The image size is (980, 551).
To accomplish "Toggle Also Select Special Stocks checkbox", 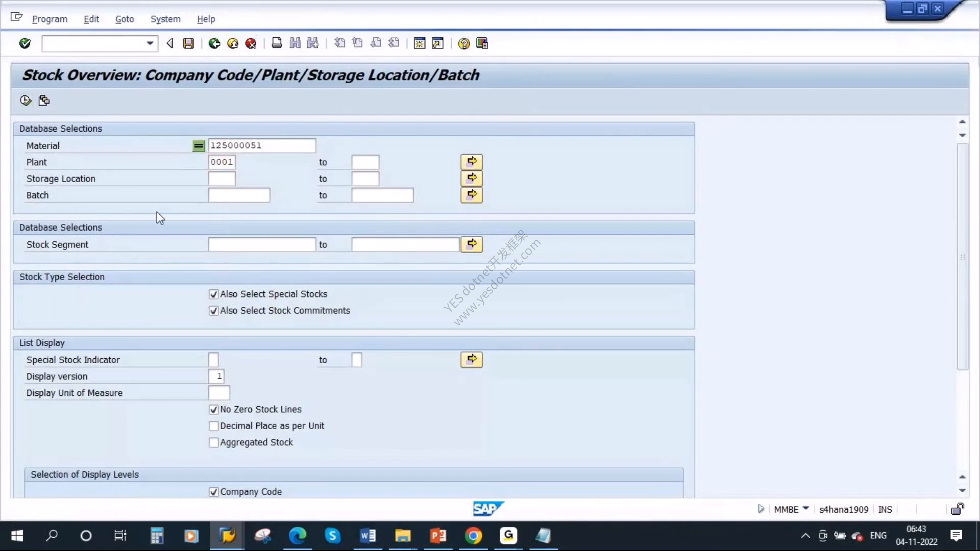I will pyautogui.click(x=214, y=294).
